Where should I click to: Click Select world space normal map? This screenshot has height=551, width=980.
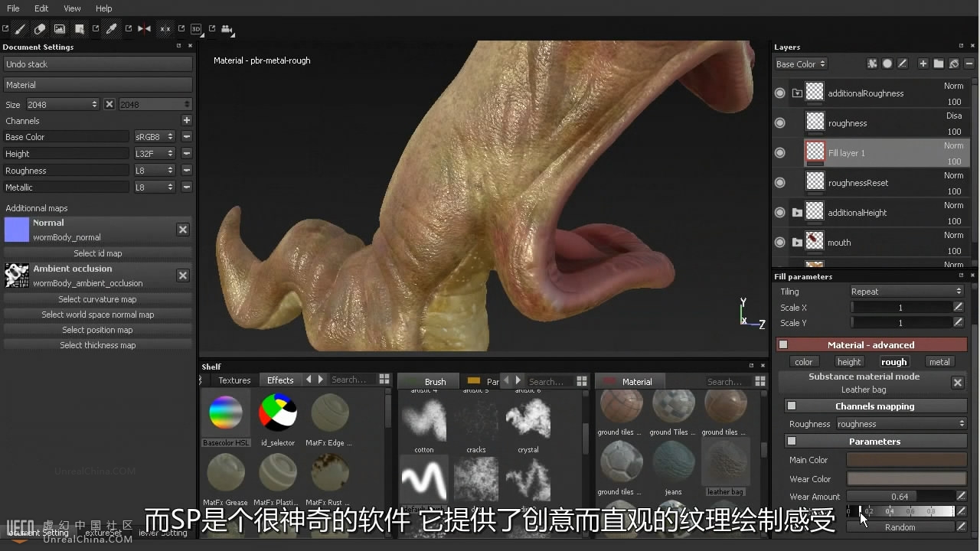coord(98,315)
